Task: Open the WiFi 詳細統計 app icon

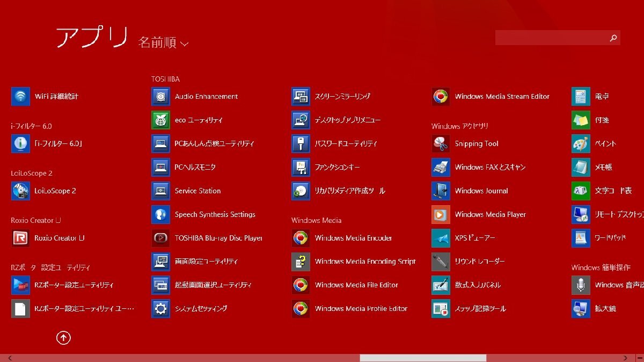Action: 20,97
